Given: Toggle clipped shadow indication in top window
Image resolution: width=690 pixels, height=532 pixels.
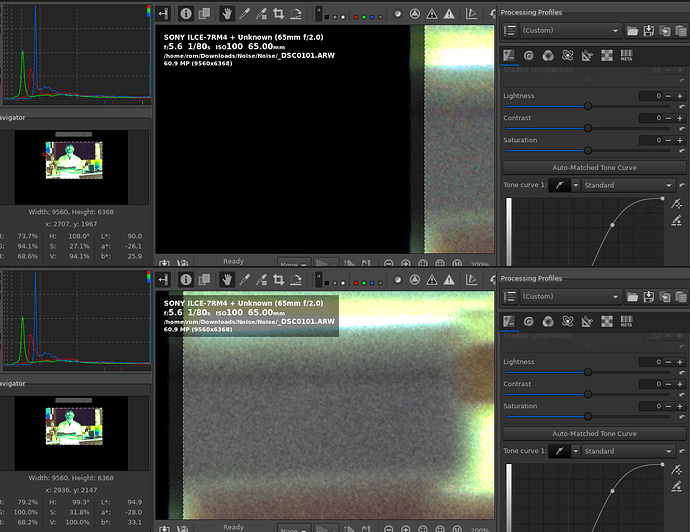Looking at the screenshot, I should point(432,14).
